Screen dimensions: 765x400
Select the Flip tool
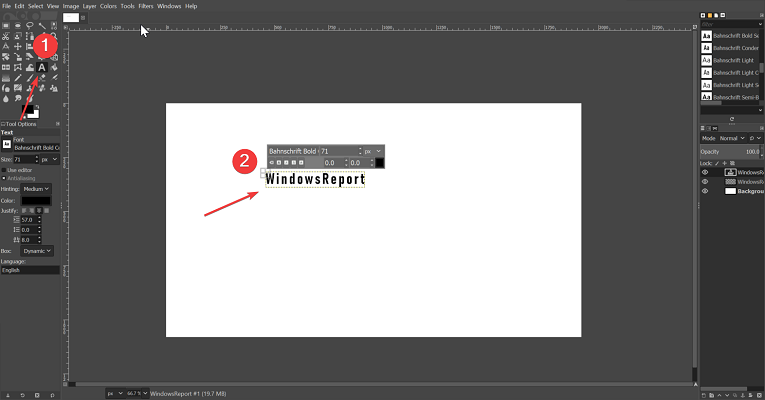tap(6, 67)
